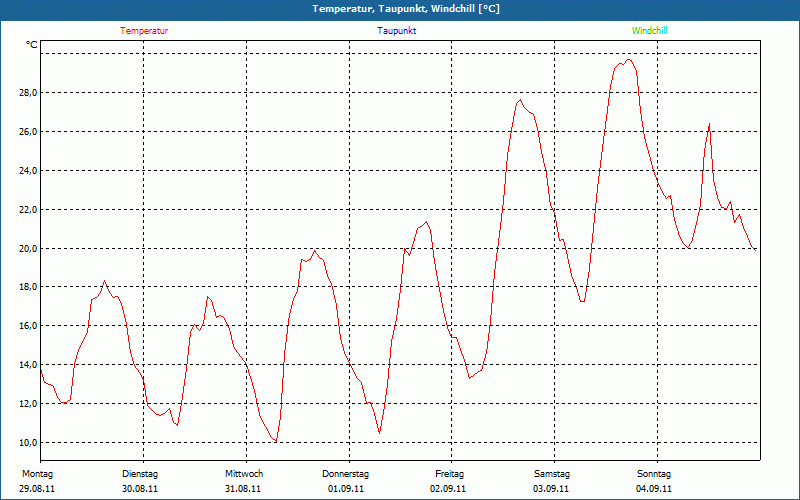The height and width of the screenshot is (500, 800).
Task: Click the 16,0 y-axis value
Action: (x=29, y=326)
